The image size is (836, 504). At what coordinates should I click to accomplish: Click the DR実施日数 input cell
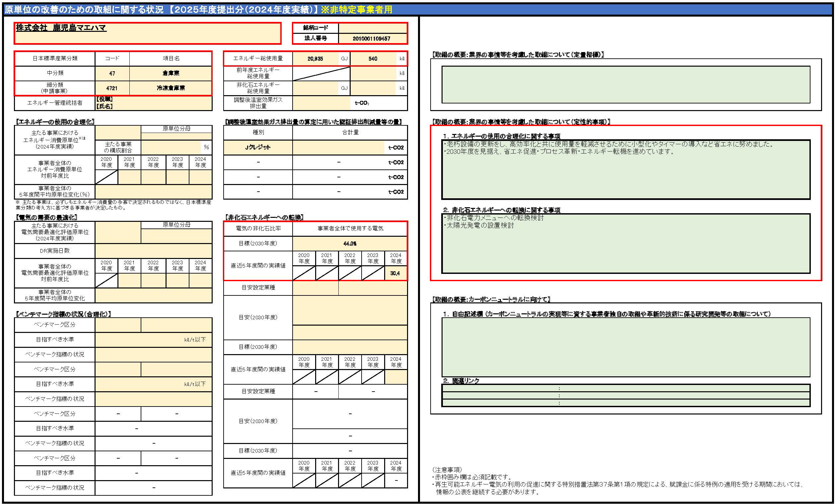(153, 251)
